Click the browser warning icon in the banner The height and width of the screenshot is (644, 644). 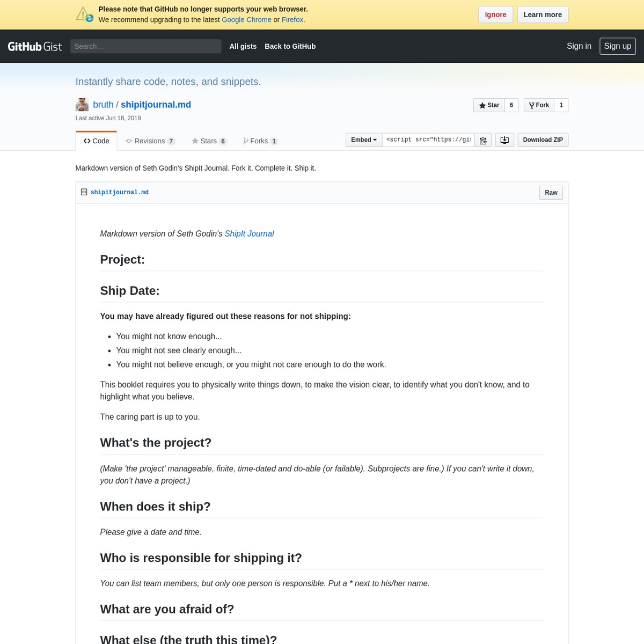(x=84, y=13)
